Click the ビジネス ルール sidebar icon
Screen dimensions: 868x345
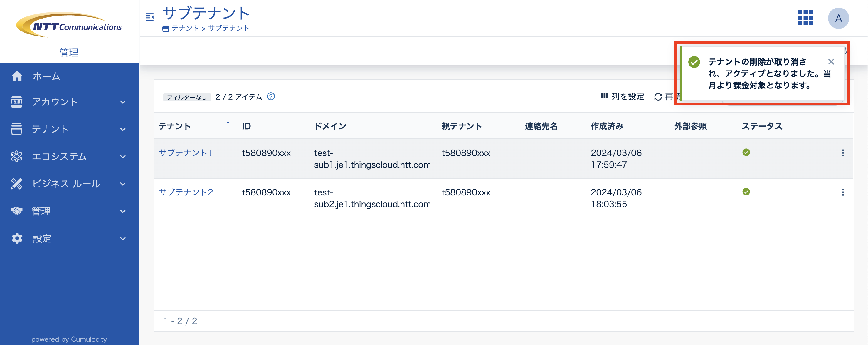click(16, 184)
